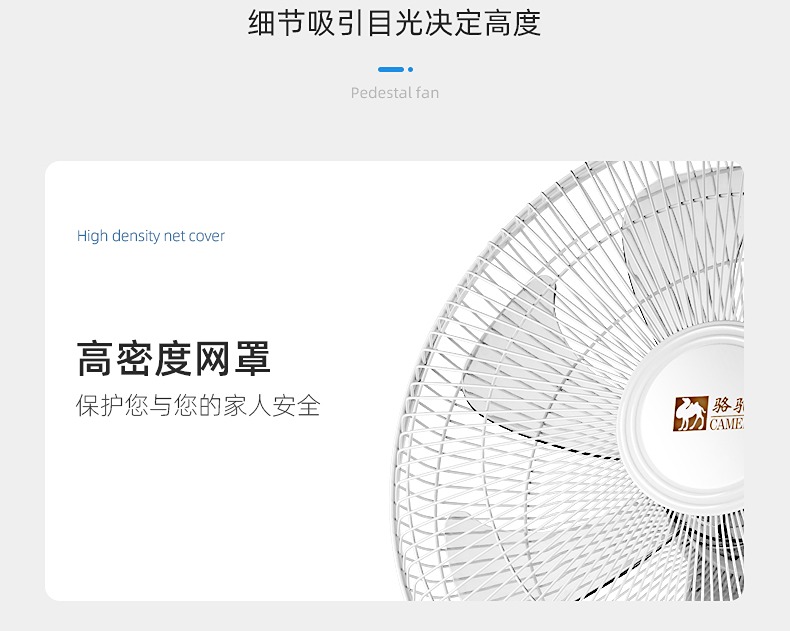Click the "Pedestal fan" subtitle
This screenshot has height=631, width=790.
point(394,93)
